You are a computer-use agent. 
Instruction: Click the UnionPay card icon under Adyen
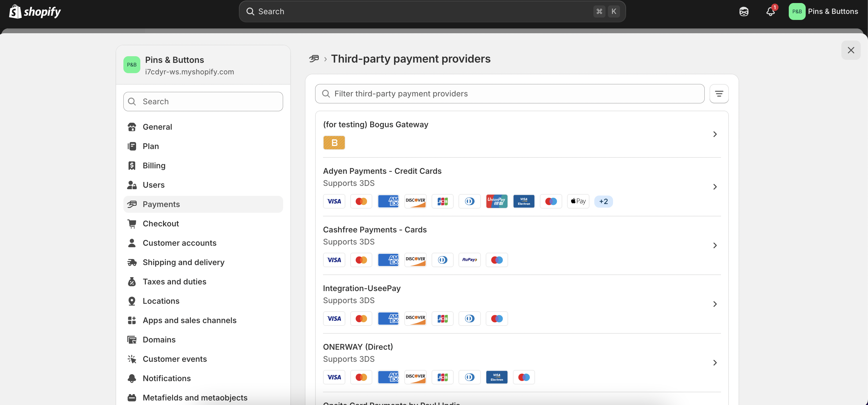[x=497, y=201]
